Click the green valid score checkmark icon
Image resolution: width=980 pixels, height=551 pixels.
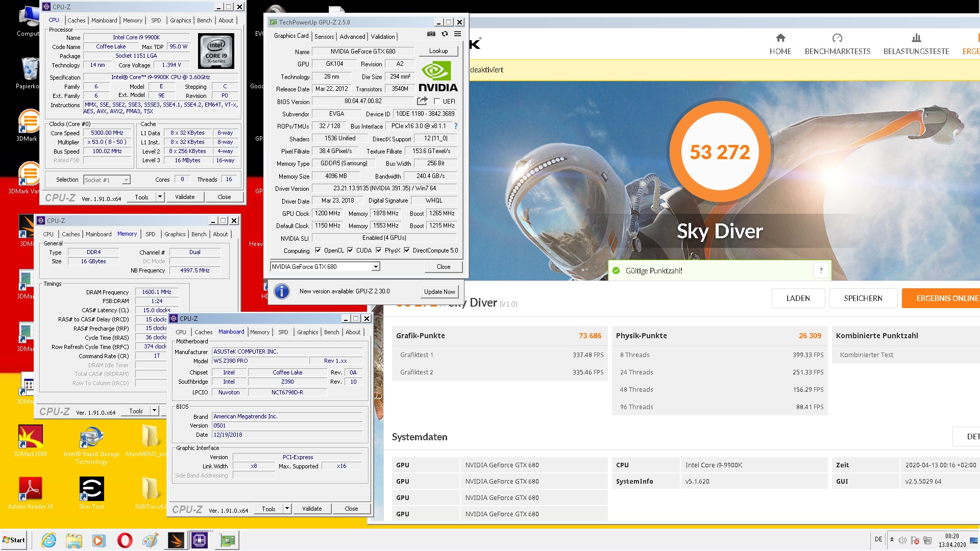(x=616, y=271)
